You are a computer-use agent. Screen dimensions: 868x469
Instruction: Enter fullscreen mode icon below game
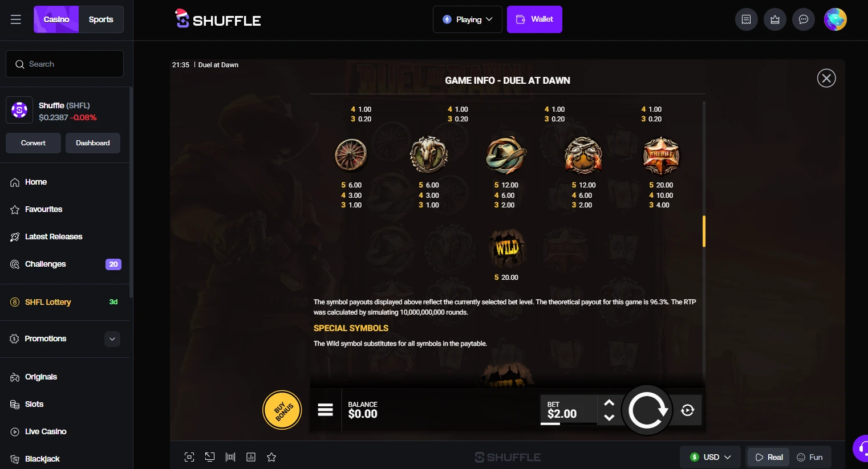189,457
